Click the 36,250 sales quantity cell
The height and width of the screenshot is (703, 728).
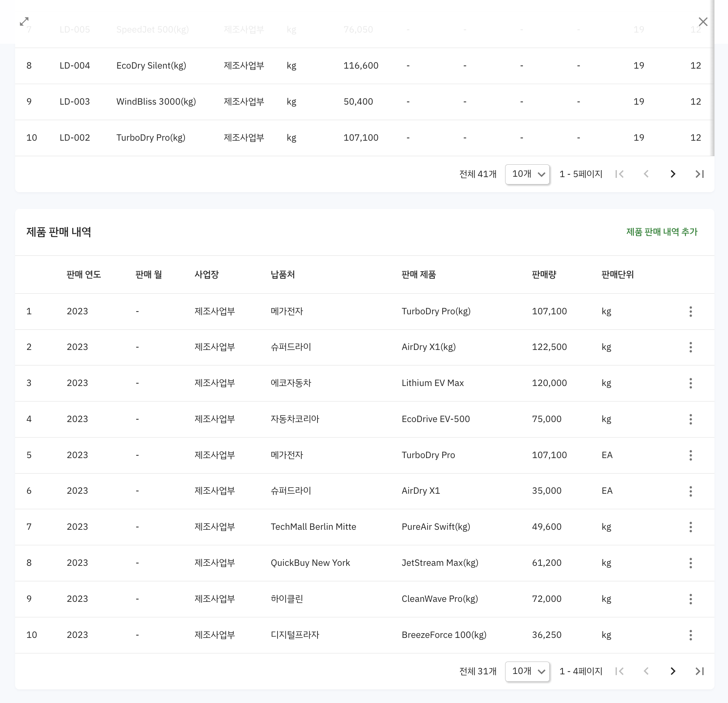pos(547,635)
